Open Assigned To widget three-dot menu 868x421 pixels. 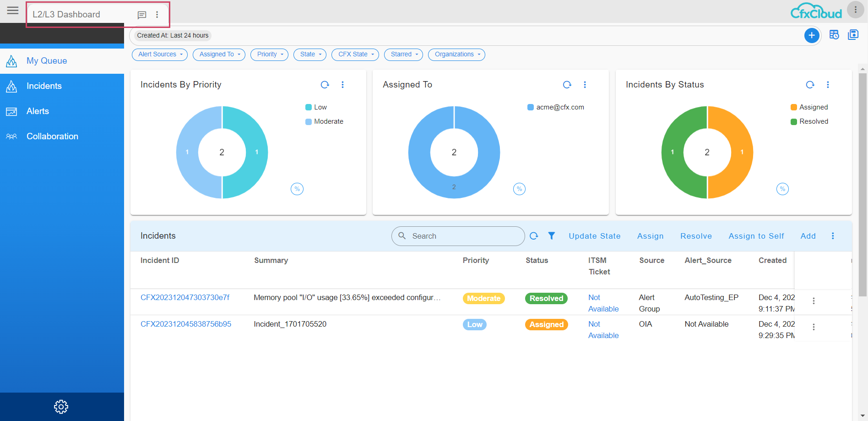[585, 85]
